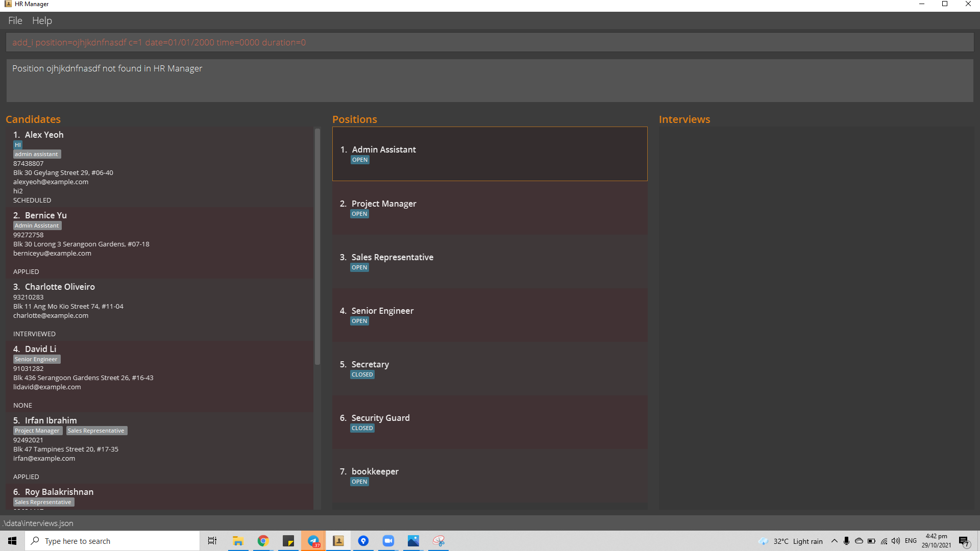The height and width of the screenshot is (551, 980).
Task: Click the Windows search box
Action: (x=112, y=541)
